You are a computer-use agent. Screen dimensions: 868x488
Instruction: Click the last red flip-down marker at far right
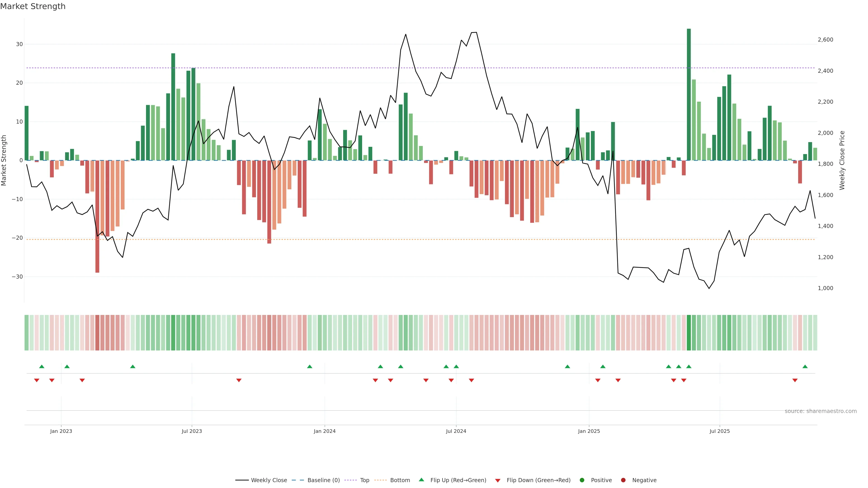coord(795,380)
